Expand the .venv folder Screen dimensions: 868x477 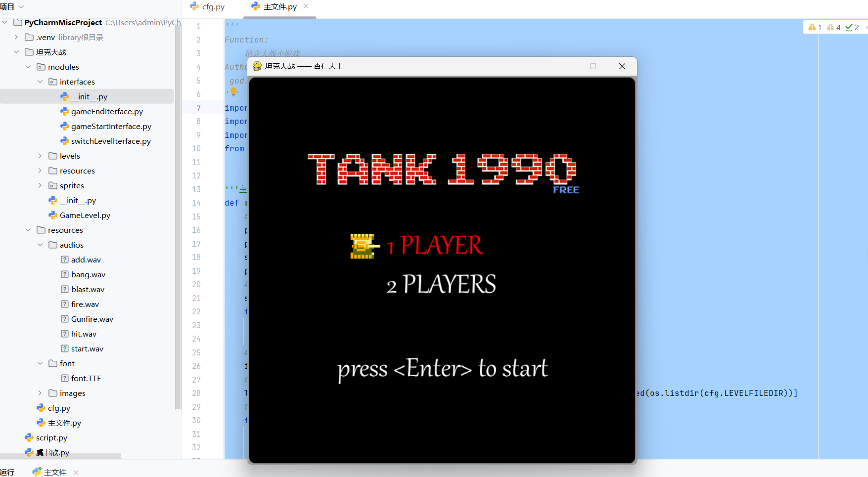16,37
